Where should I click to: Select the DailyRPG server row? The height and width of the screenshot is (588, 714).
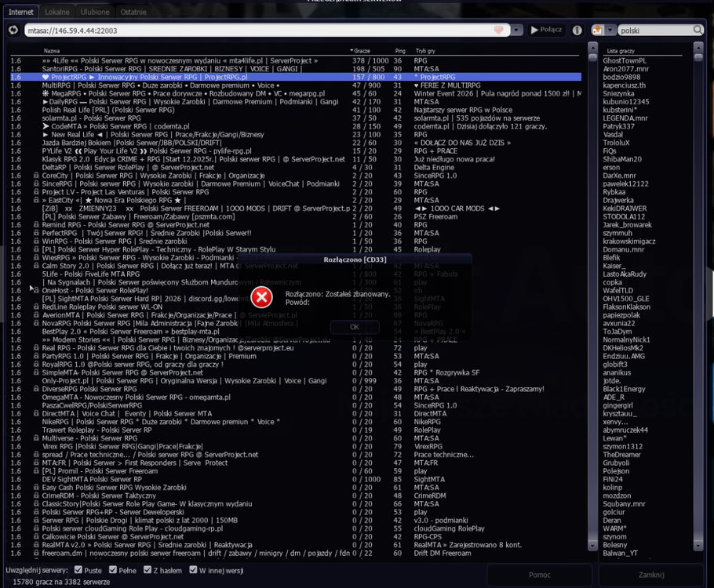[x=295, y=101]
